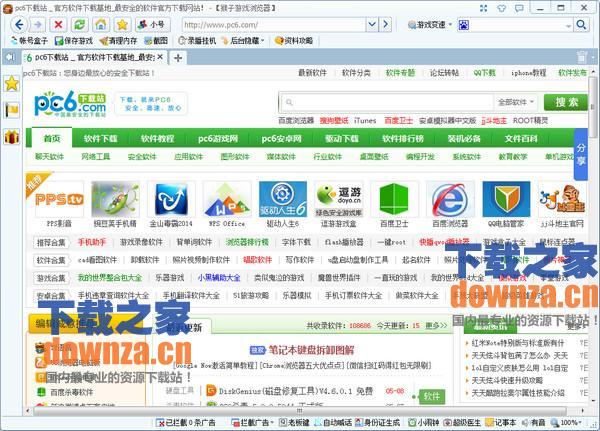Click the 笔记本键盘拆卸图解 headline link

point(311,350)
